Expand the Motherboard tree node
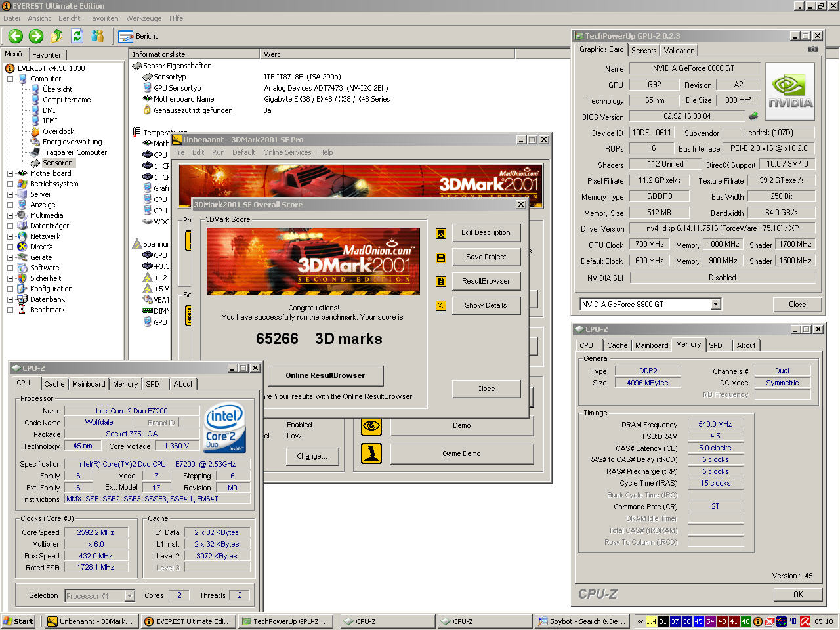The width and height of the screenshot is (840, 630). point(10,173)
